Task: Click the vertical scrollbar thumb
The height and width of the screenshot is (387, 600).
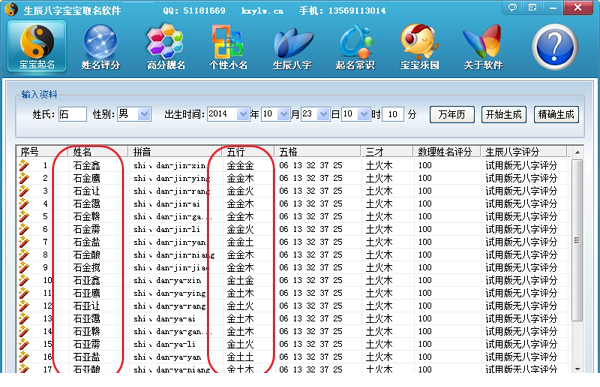Action: [577, 240]
